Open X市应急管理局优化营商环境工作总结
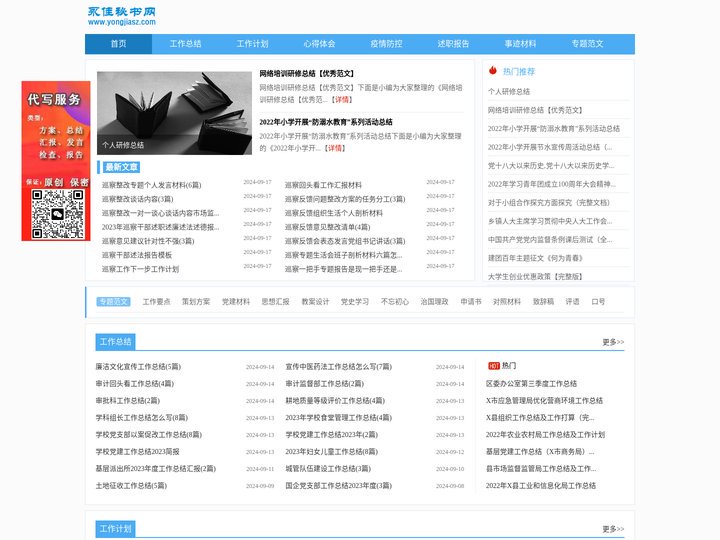Viewport: 720px width, 540px height. click(x=545, y=400)
